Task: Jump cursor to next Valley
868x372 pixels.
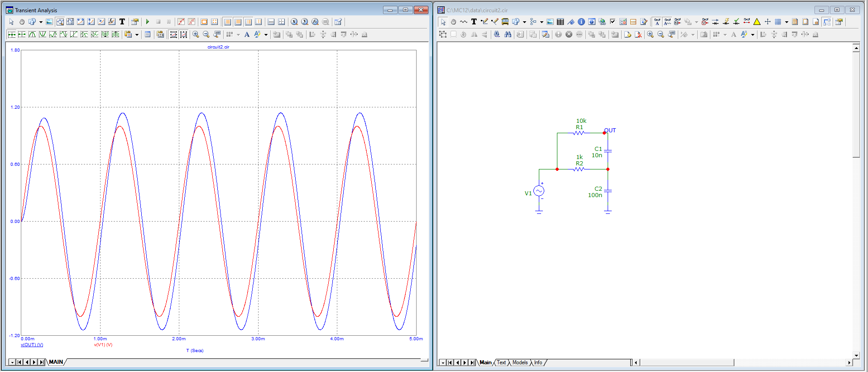Action: [43, 34]
